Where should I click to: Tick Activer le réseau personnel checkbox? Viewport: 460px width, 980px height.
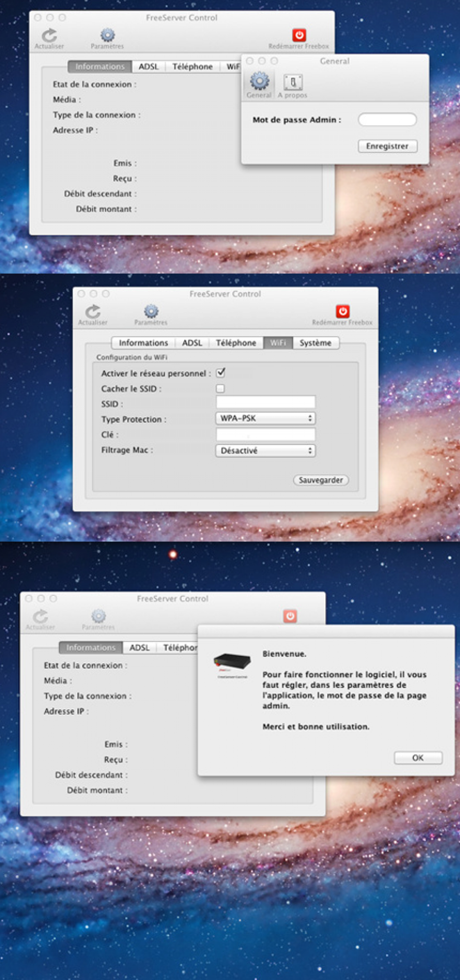[220, 373]
